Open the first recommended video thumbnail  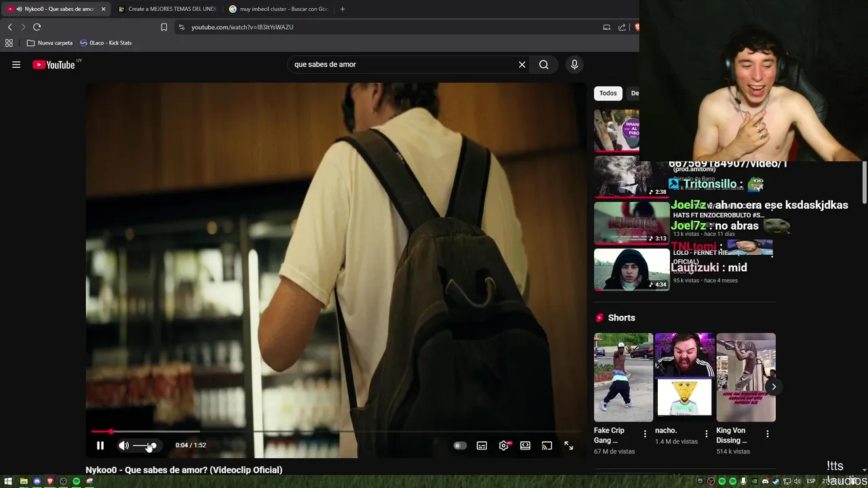[616, 130]
